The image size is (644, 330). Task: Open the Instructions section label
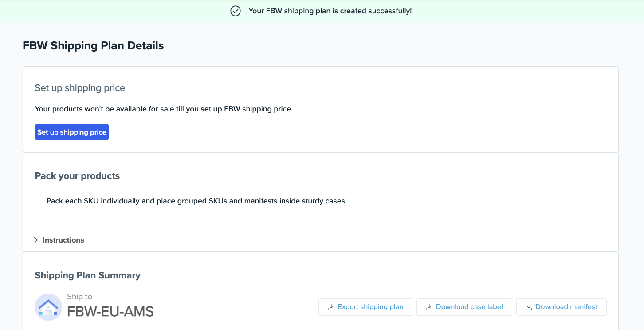point(63,240)
